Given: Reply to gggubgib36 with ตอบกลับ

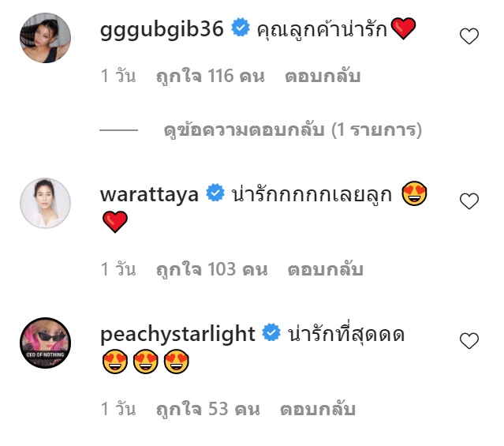Looking at the screenshot, I should (323, 77).
